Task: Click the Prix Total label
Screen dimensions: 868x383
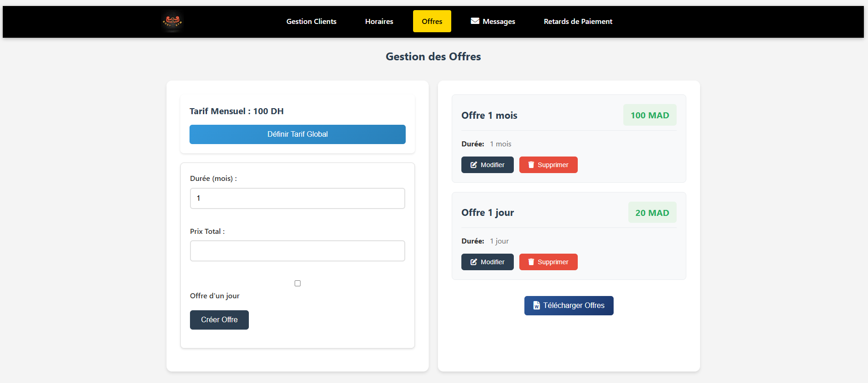Action: coord(207,232)
